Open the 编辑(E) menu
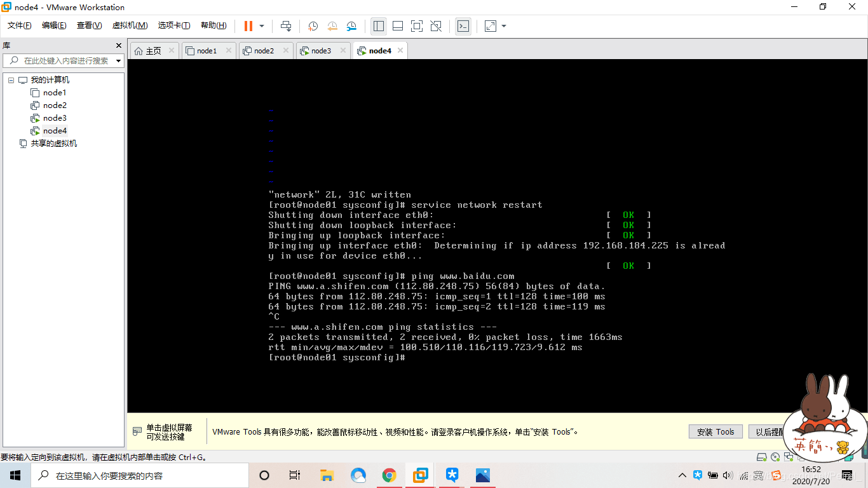The height and width of the screenshot is (488, 868). (x=54, y=25)
